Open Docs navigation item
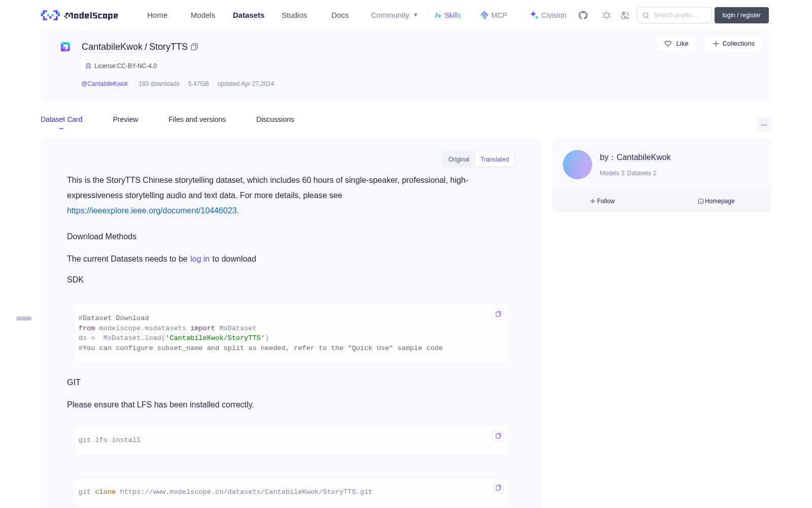Screen dimensions: 812x508 (340, 15)
